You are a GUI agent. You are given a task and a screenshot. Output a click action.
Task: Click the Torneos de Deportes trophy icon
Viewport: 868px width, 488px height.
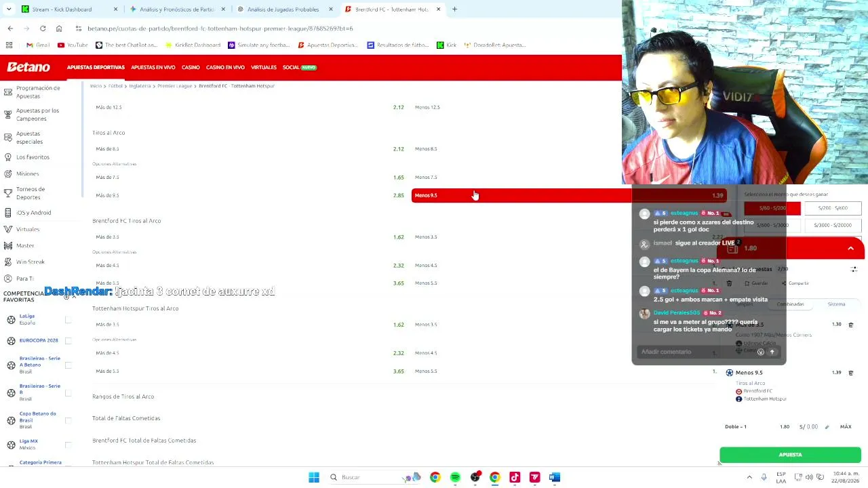[x=8, y=193]
